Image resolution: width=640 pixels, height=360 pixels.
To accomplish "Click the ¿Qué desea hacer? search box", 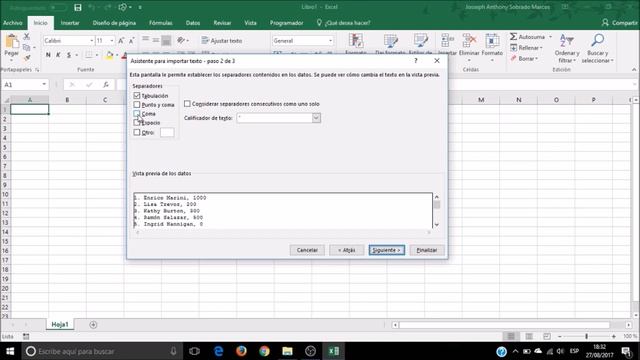I will [x=344, y=23].
